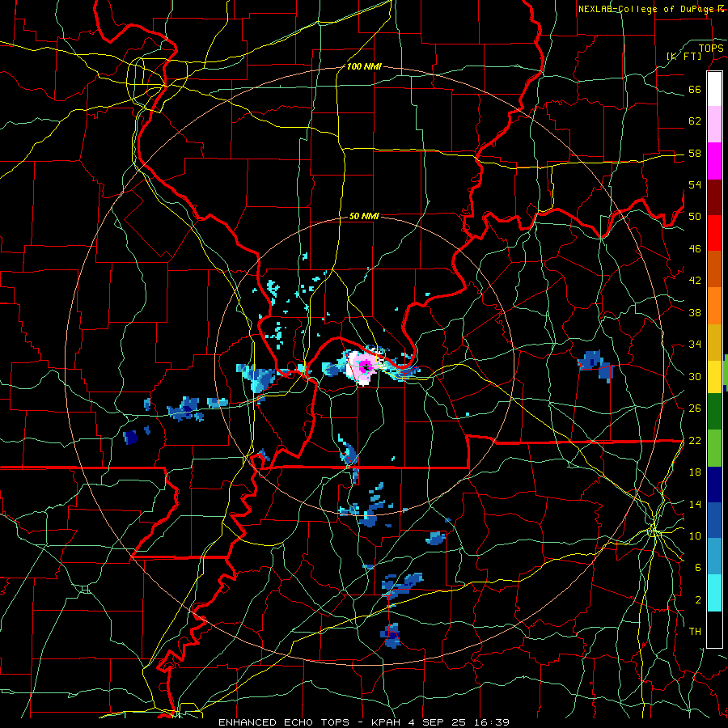Click the dark red legend swatch
Image resolution: width=728 pixels, height=728 pixels.
pyautogui.click(x=714, y=197)
